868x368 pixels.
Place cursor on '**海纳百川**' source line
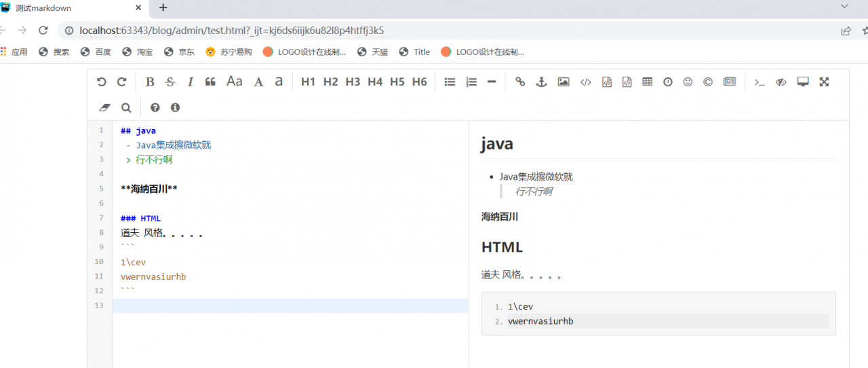pos(149,189)
